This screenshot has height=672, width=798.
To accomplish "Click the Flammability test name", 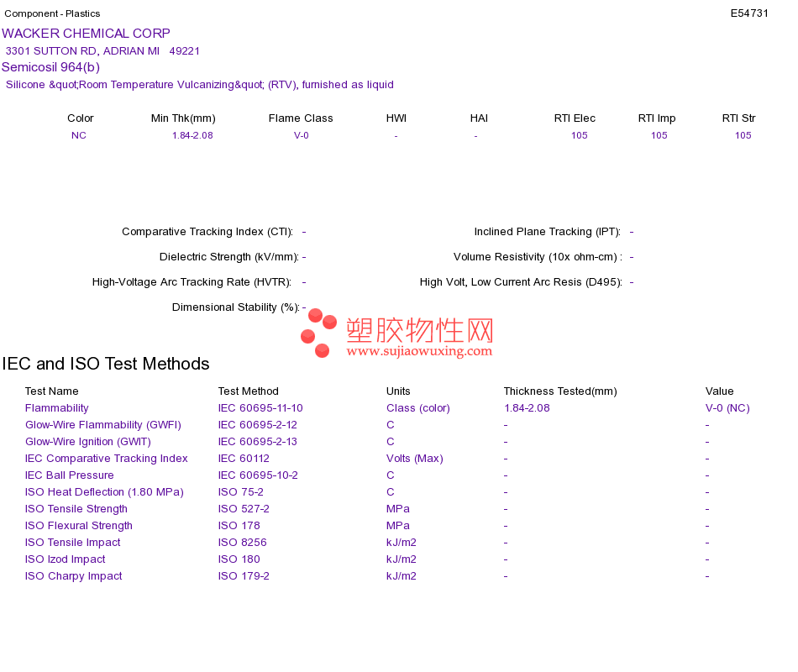I will point(56,408).
